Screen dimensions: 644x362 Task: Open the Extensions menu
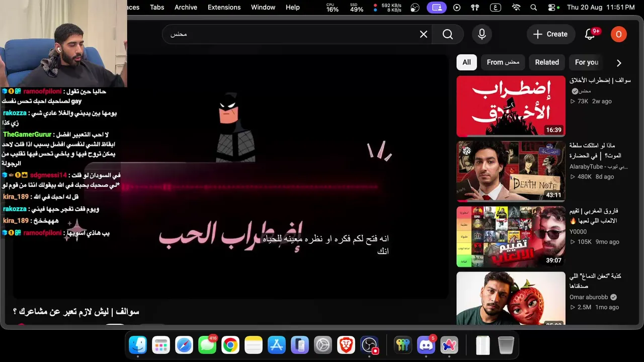tap(224, 7)
